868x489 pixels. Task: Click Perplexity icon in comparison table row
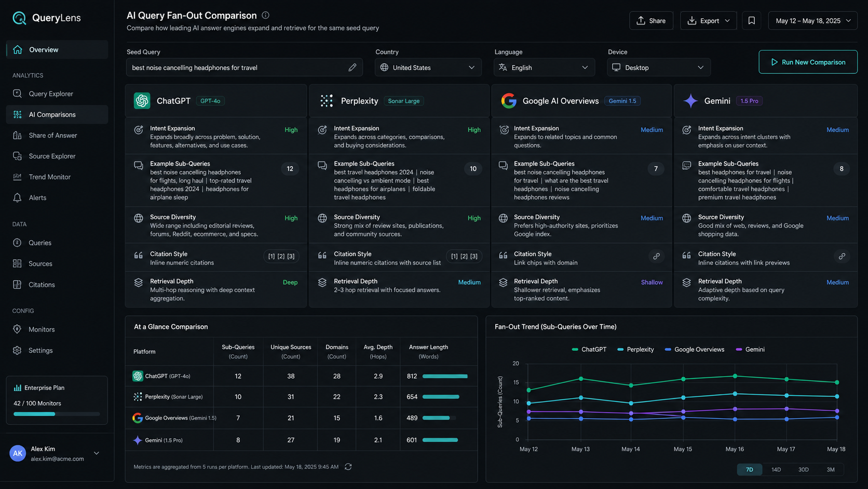point(138,397)
